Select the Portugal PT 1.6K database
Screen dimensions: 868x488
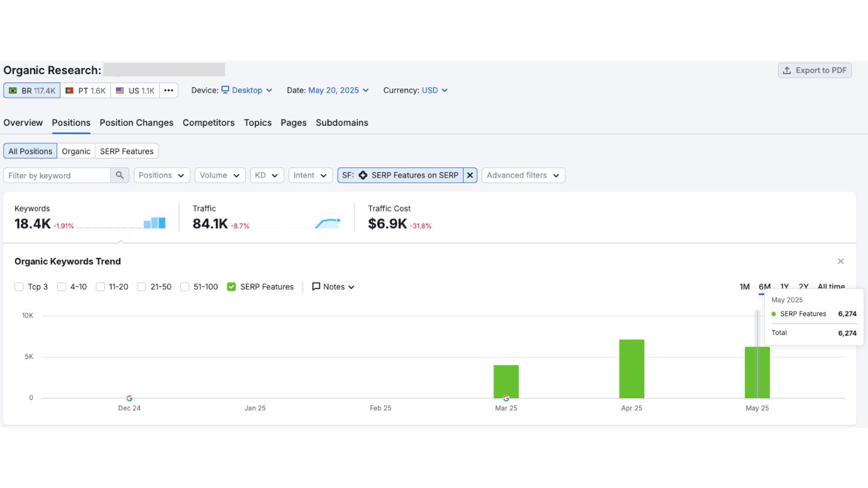85,90
